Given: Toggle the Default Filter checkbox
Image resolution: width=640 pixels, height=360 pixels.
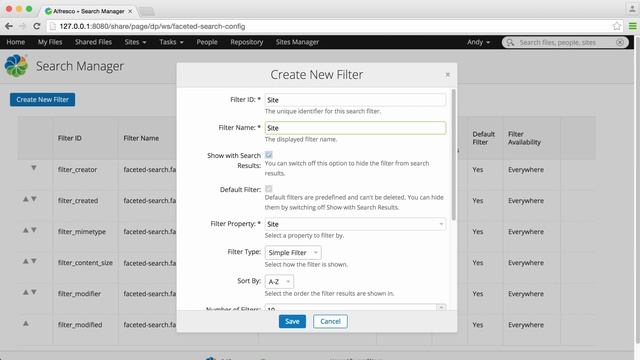Looking at the screenshot, I should click(x=269, y=189).
